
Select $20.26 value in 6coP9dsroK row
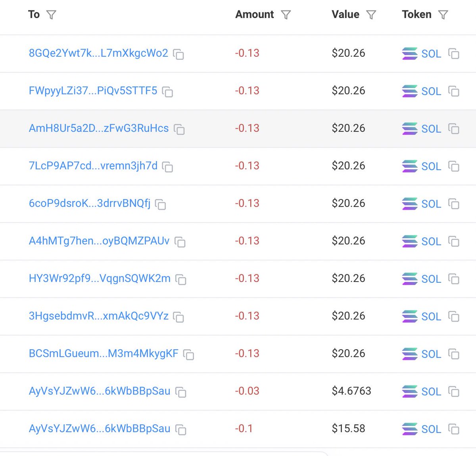pyautogui.click(x=348, y=203)
